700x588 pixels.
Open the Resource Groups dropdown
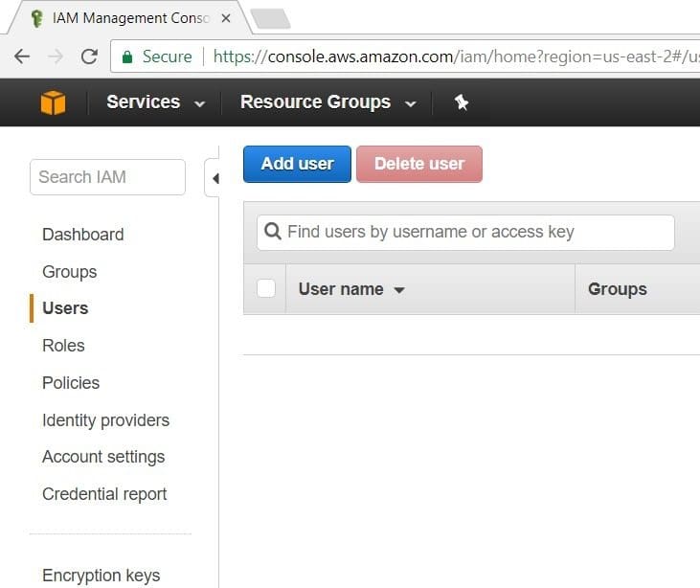328,102
